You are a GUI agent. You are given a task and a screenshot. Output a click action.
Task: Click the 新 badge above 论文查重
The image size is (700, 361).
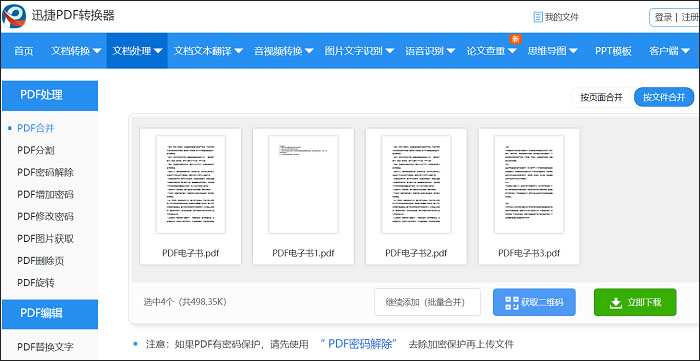click(516, 39)
